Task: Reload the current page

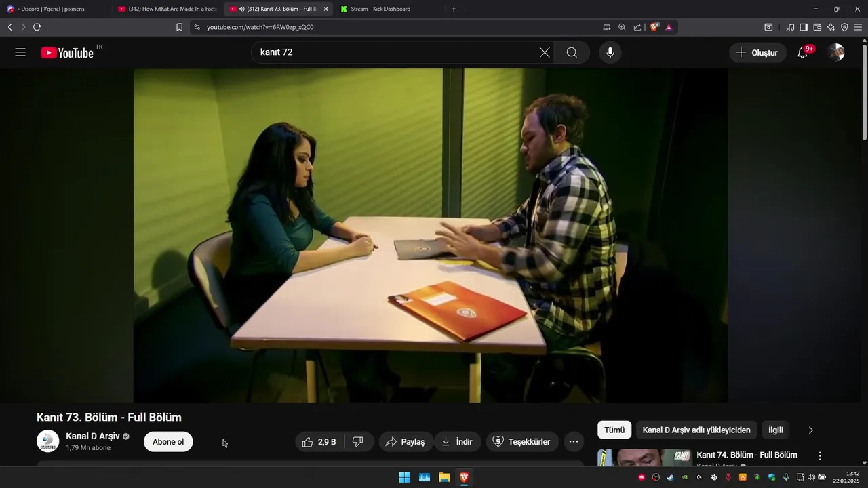Action: (x=37, y=27)
